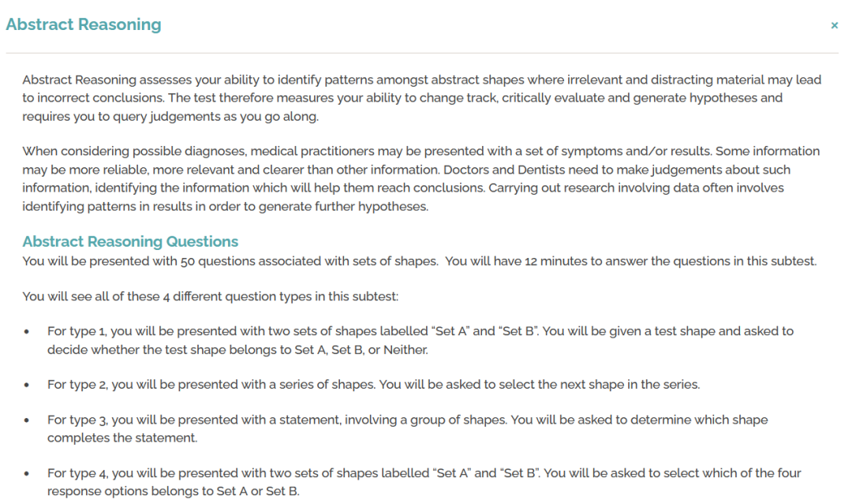Click the bullet dot before type 4
Viewport: 852px width, 504px height.
pos(27,473)
